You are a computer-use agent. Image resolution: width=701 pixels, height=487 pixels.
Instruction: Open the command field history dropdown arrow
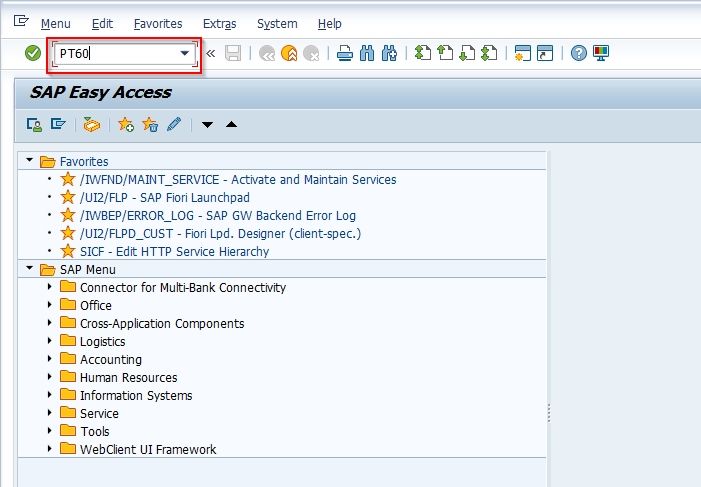(185, 53)
